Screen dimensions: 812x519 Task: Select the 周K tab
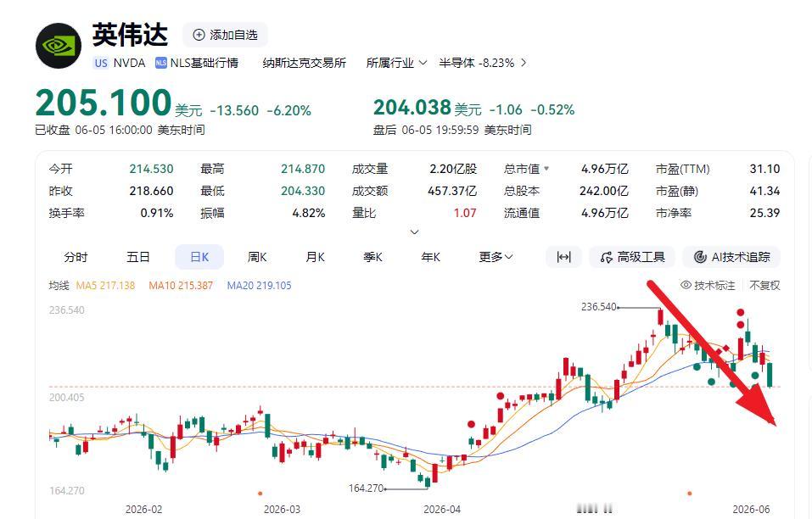257,257
